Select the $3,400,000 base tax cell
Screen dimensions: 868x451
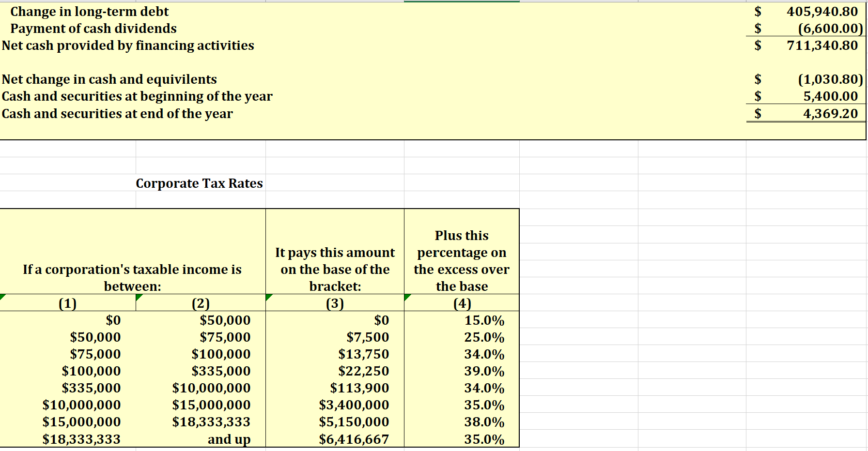click(x=354, y=405)
